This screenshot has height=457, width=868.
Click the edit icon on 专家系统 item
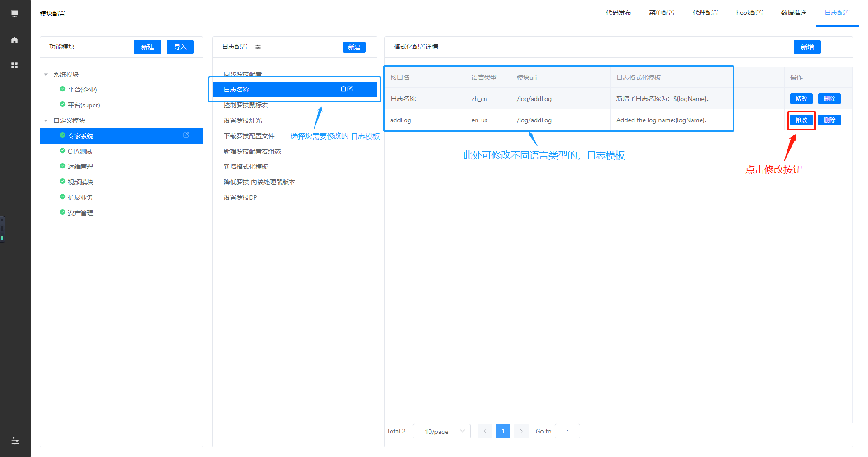click(186, 135)
